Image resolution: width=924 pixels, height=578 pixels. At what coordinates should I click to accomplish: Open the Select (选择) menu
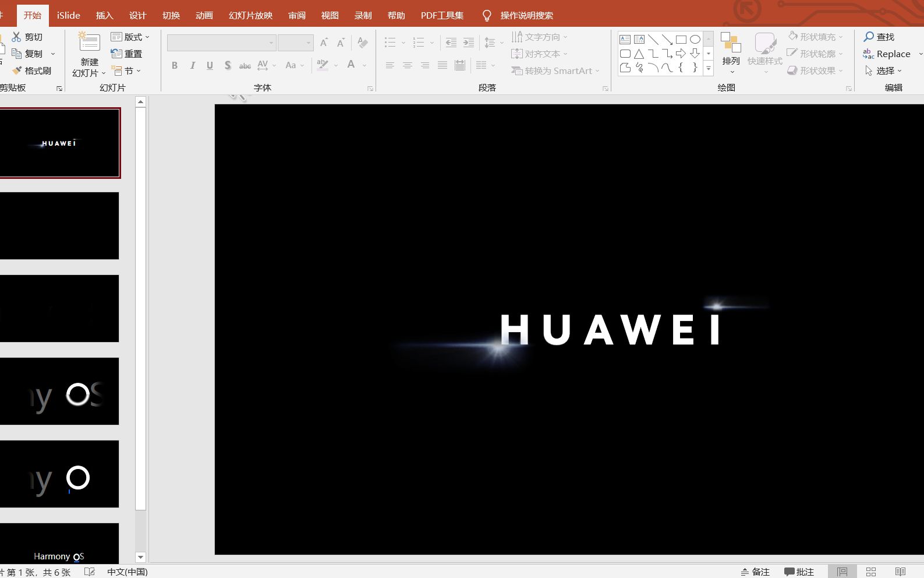coord(883,71)
